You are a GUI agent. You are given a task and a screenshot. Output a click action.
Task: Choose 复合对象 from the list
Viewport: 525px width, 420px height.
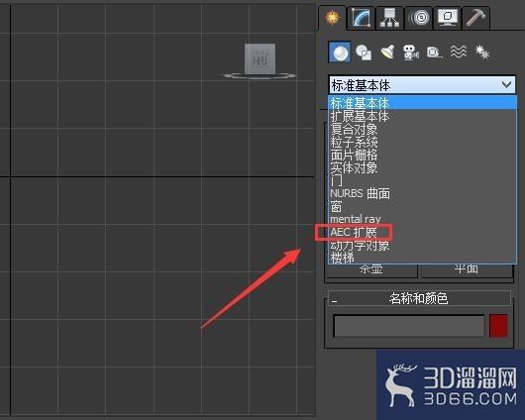click(x=422, y=129)
